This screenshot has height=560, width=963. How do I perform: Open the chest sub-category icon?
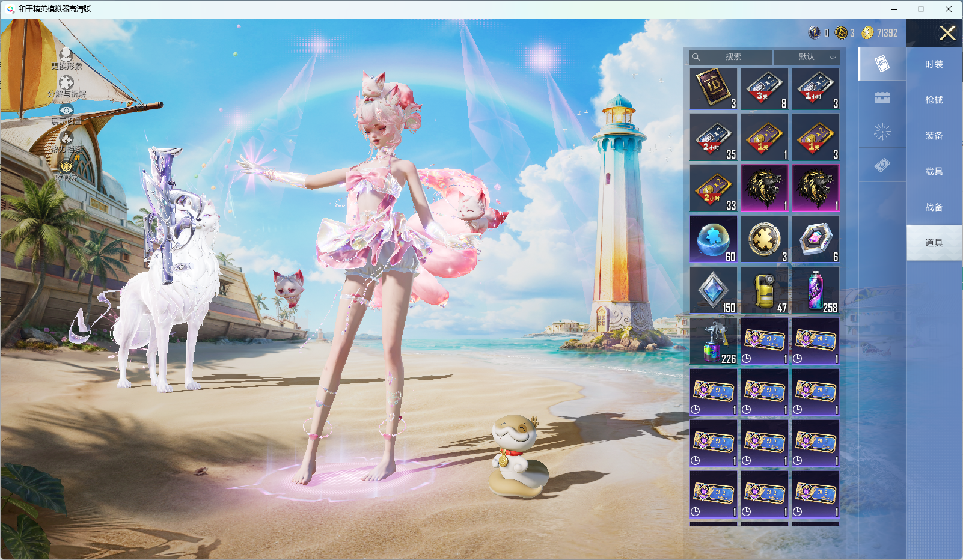882,97
